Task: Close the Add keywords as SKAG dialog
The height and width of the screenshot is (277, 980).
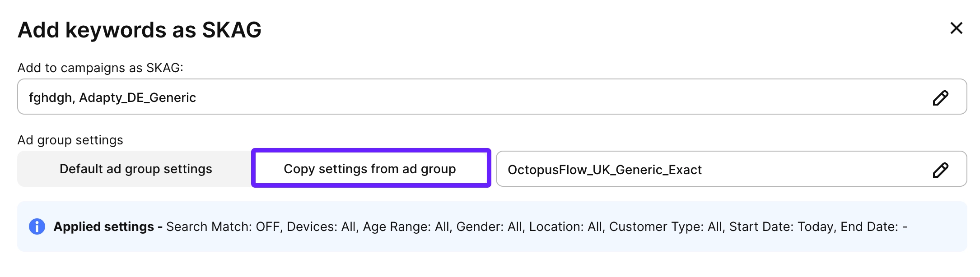Action: 956,28
